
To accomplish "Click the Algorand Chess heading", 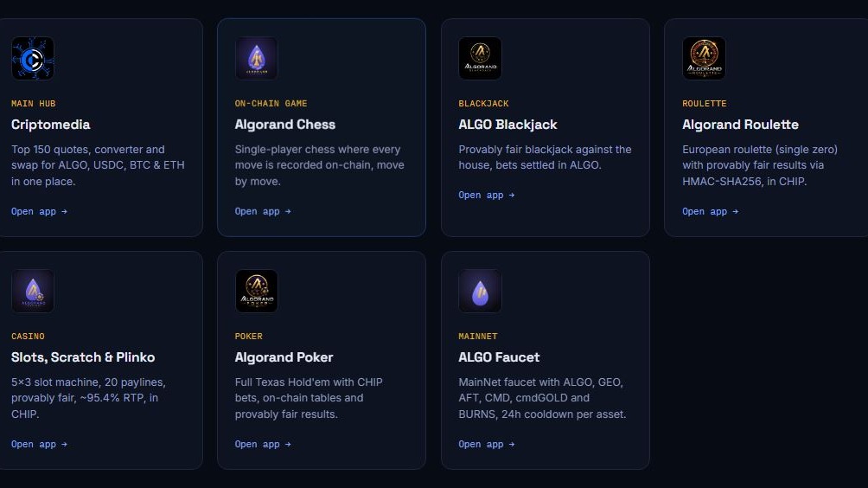I will [285, 125].
